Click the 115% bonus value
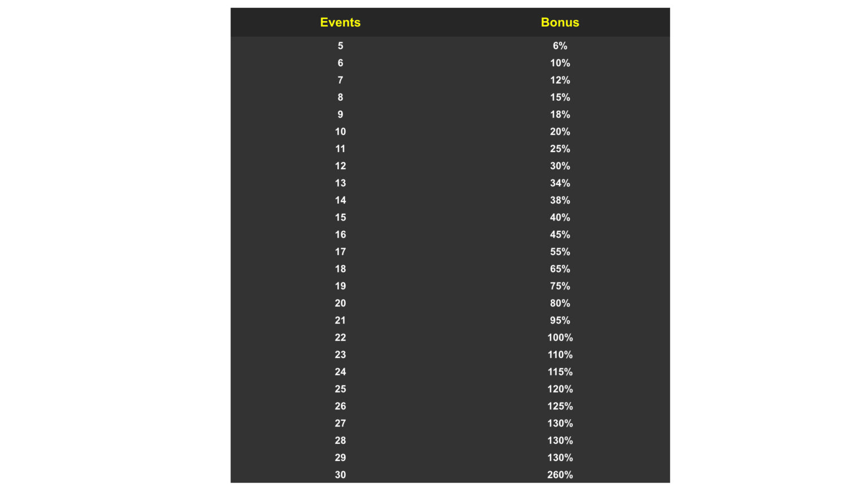868x500 pixels. (560, 372)
